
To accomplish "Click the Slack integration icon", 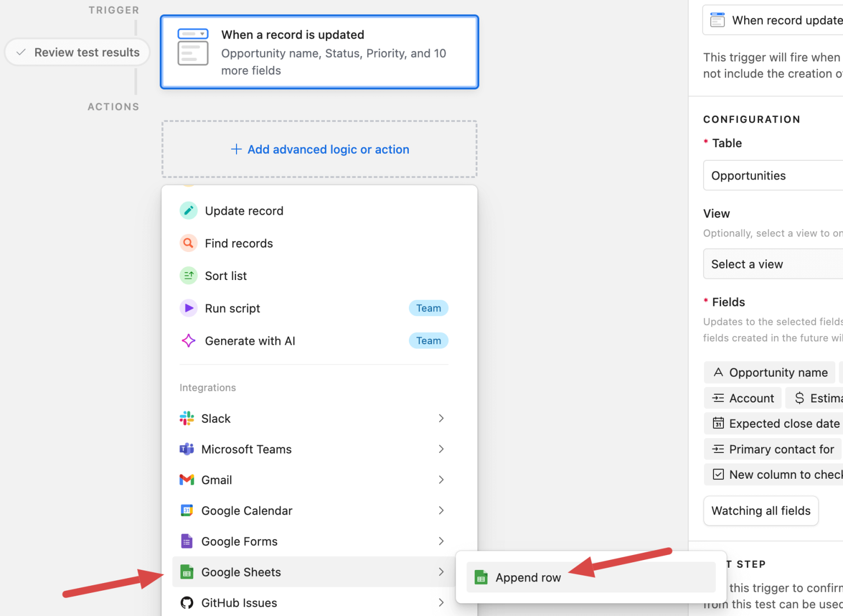I will [187, 418].
